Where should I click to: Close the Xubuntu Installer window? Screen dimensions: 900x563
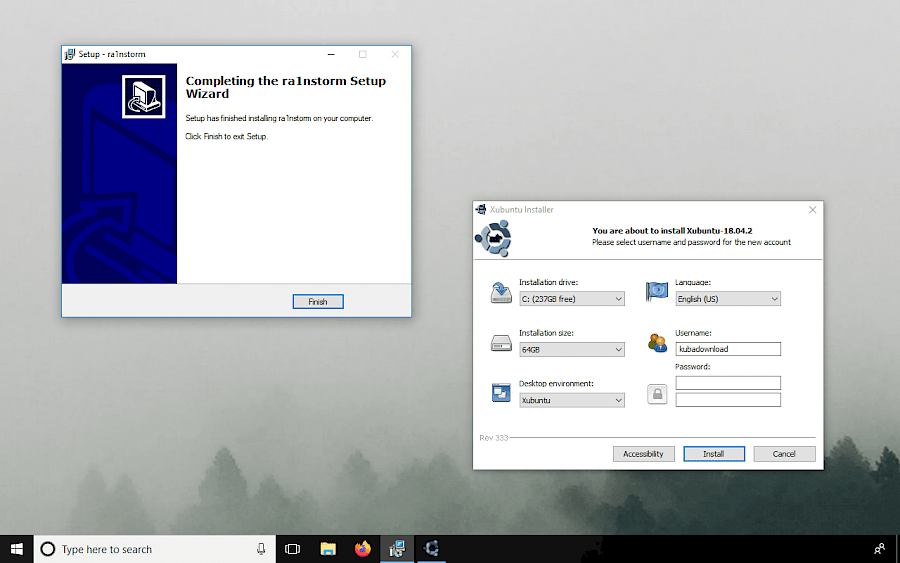click(x=812, y=209)
